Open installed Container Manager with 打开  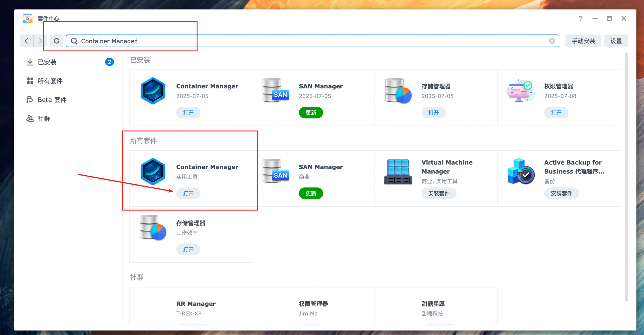coord(188,112)
